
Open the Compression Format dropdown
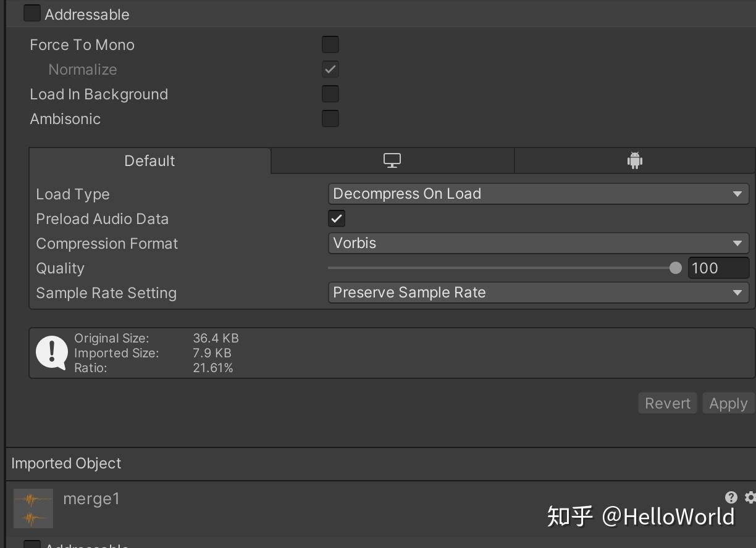tap(538, 243)
